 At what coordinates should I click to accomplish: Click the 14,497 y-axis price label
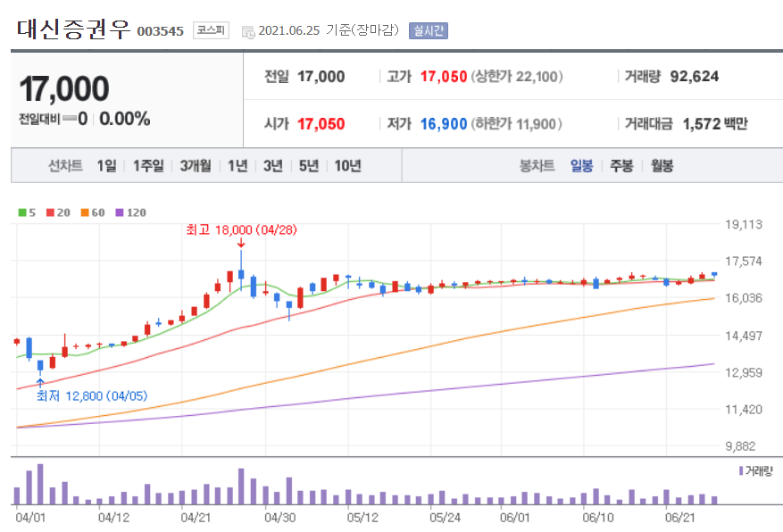coord(744,336)
